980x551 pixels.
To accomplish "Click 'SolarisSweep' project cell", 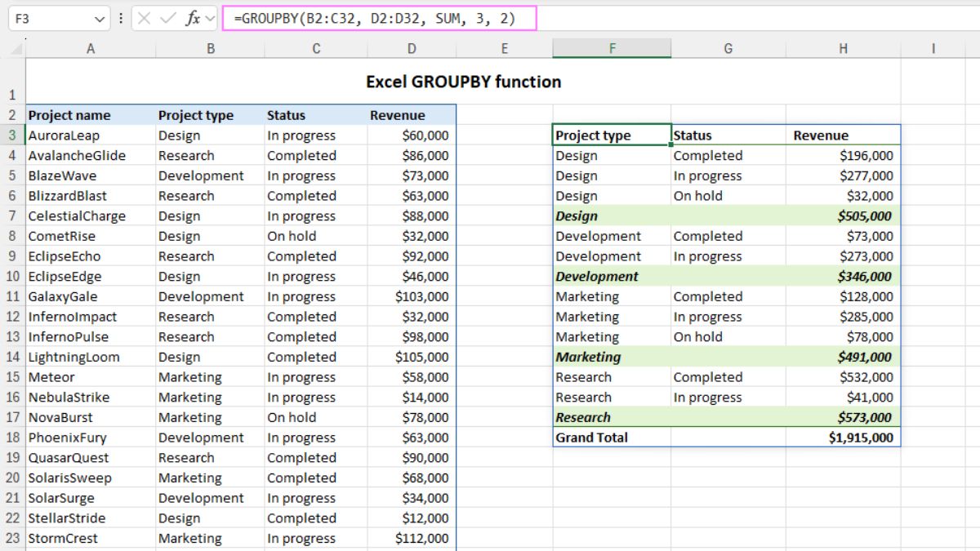I will 91,478.
